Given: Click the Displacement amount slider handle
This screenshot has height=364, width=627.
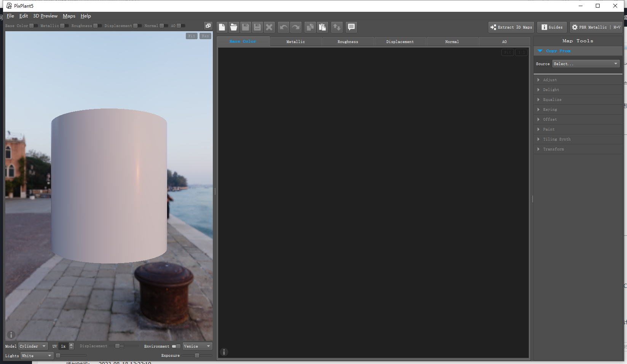Looking at the screenshot, I should [x=118, y=346].
